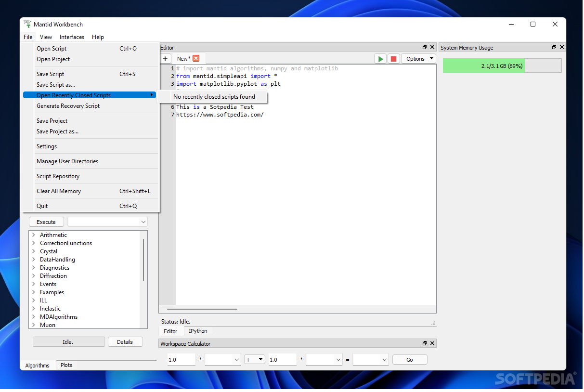
Task: Expand the Diagnostics category
Action: 33,268
